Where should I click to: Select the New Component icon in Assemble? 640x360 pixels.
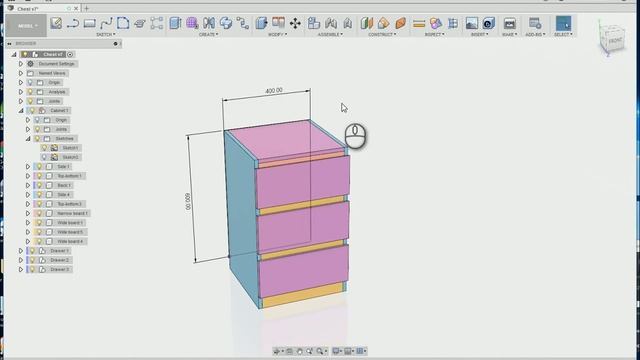(x=314, y=23)
